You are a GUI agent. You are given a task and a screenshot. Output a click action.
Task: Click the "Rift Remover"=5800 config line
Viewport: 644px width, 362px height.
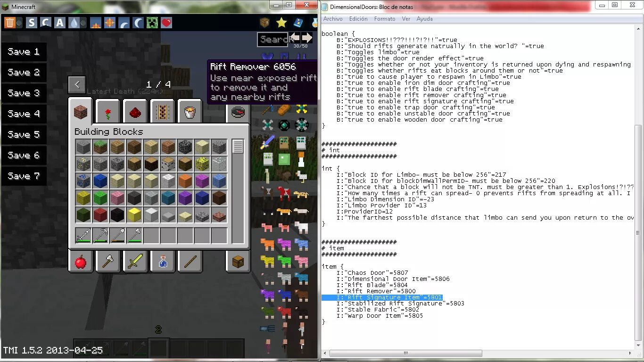click(x=376, y=291)
